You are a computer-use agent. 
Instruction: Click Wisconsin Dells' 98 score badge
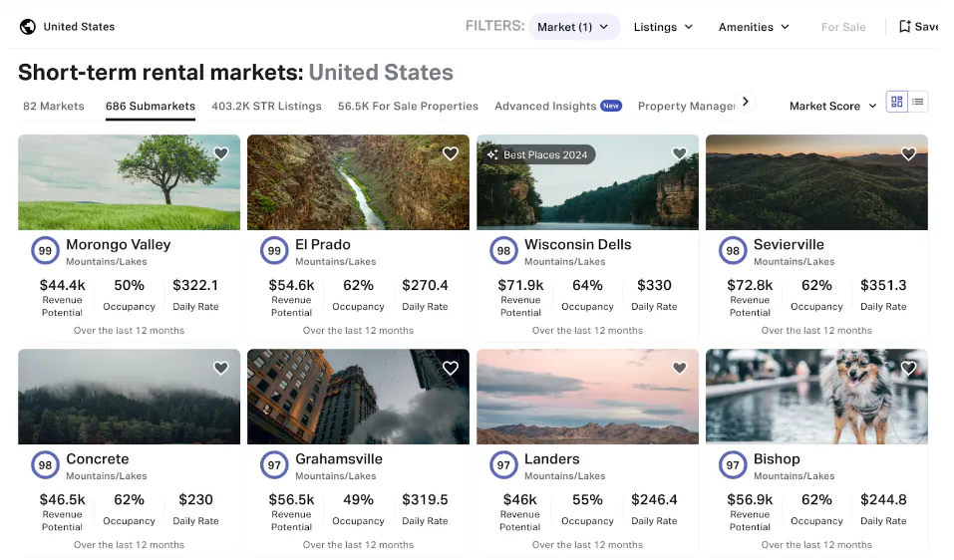(x=503, y=250)
